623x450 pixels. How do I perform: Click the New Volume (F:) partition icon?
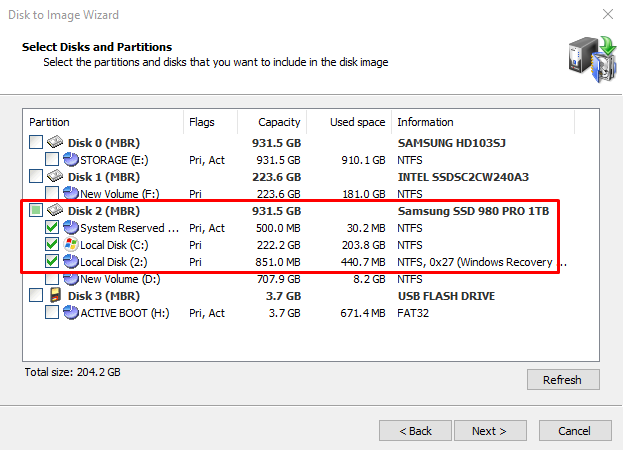click(x=71, y=193)
